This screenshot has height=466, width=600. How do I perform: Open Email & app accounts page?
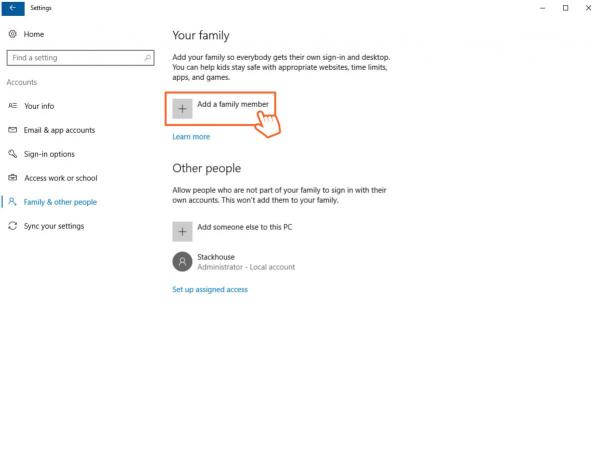(59, 130)
